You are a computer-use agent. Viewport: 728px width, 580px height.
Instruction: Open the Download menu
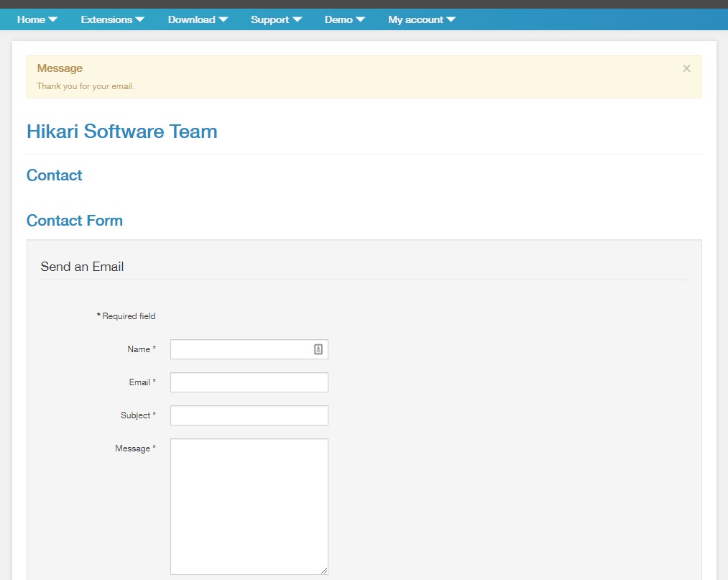(198, 19)
